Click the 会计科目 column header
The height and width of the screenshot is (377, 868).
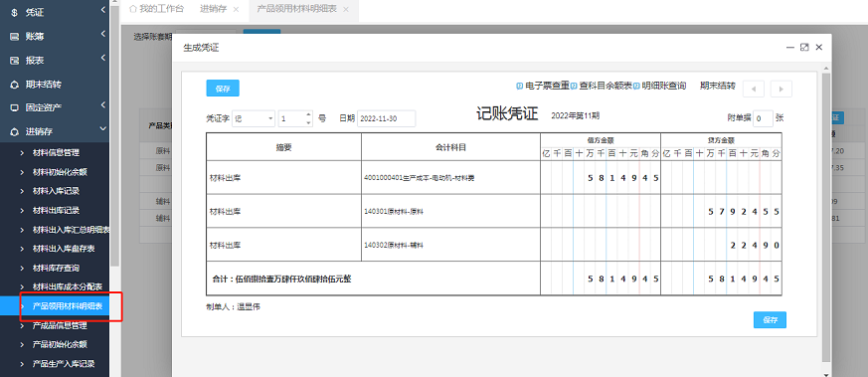[x=450, y=147]
